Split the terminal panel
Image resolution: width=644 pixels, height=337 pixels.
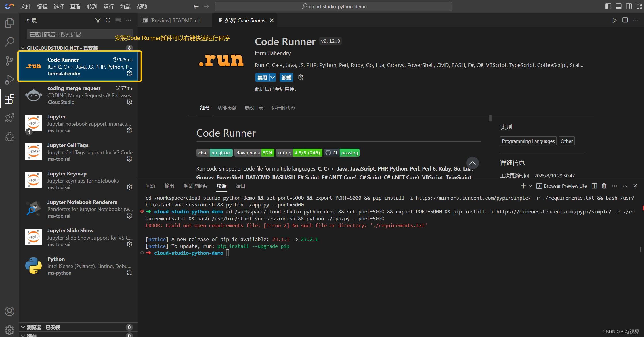click(x=594, y=186)
